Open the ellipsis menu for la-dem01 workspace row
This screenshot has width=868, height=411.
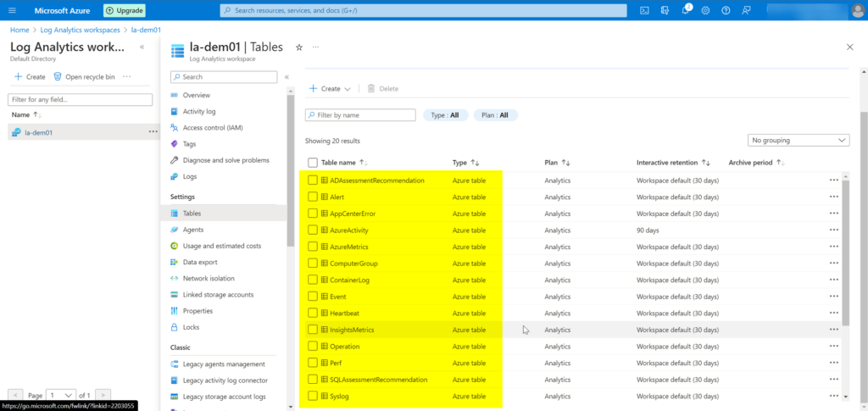click(x=153, y=132)
